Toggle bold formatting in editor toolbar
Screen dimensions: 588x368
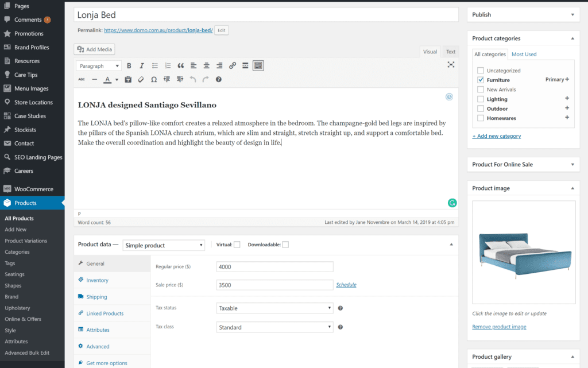click(x=129, y=65)
